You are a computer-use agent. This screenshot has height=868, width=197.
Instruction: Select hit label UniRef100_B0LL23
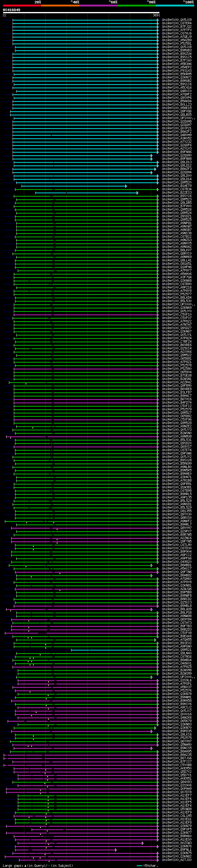177,104
